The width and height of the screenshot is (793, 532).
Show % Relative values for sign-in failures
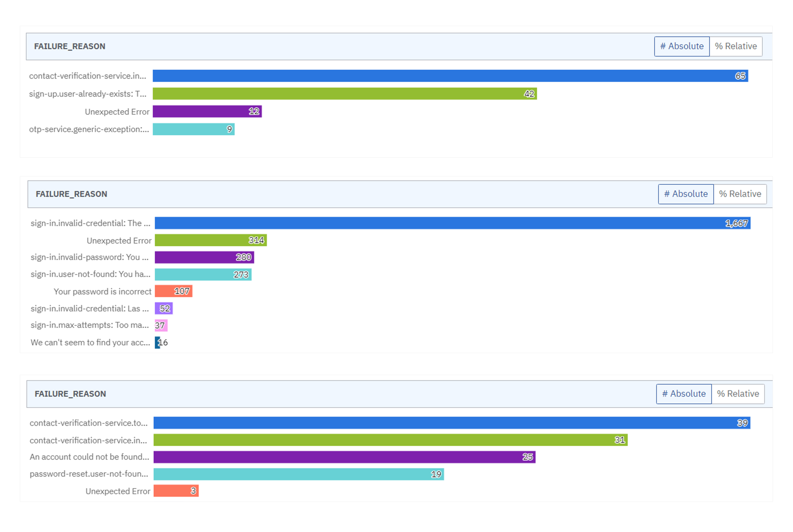[x=739, y=194]
